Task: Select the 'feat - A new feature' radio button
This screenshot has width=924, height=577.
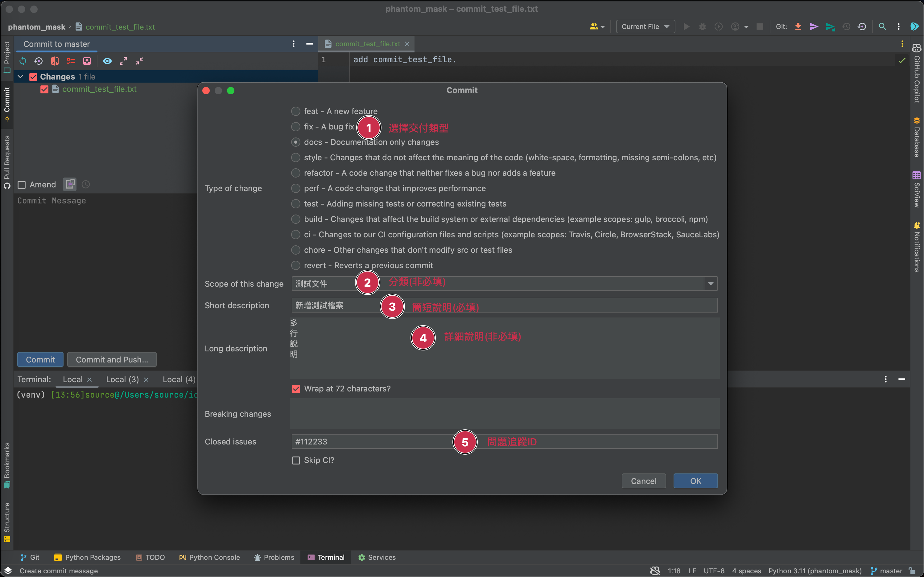Action: (x=295, y=112)
